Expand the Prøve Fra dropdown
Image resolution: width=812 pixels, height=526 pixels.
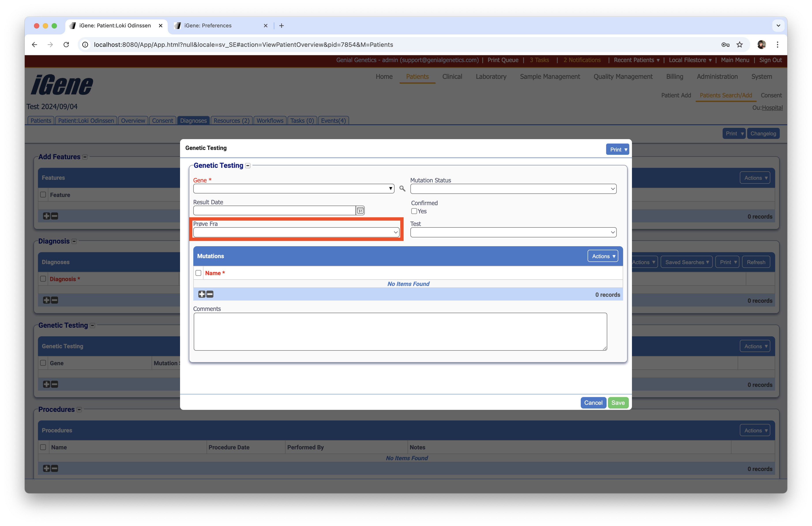pyautogui.click(x=296, y=233)
